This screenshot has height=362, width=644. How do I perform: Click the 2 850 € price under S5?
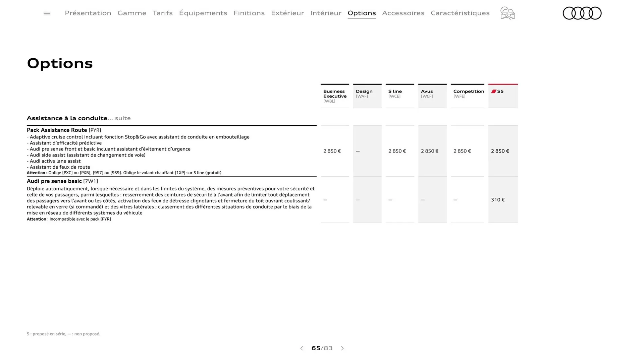pyautogui.click(x=500, y=151)
